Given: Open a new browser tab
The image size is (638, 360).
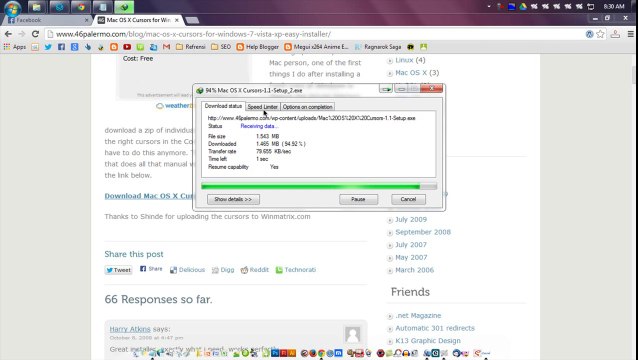Looking at the screenshot, I should [x=192, y=20].
